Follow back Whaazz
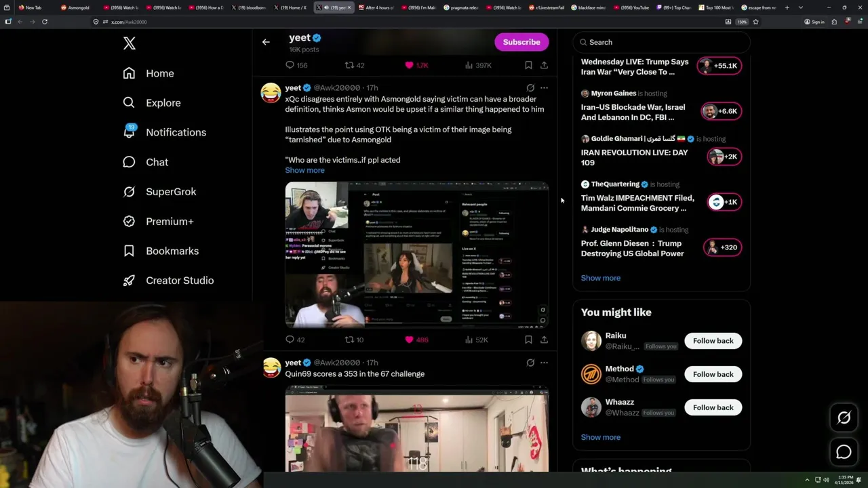 (713, 407)
